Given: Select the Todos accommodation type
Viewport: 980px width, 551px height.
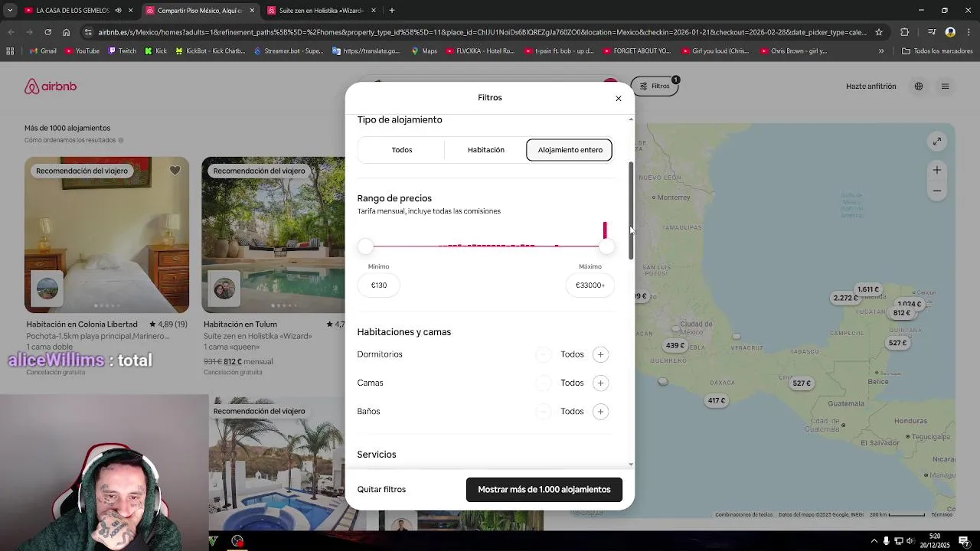Looking at the screenshot, I should click(x=402, y=150).
